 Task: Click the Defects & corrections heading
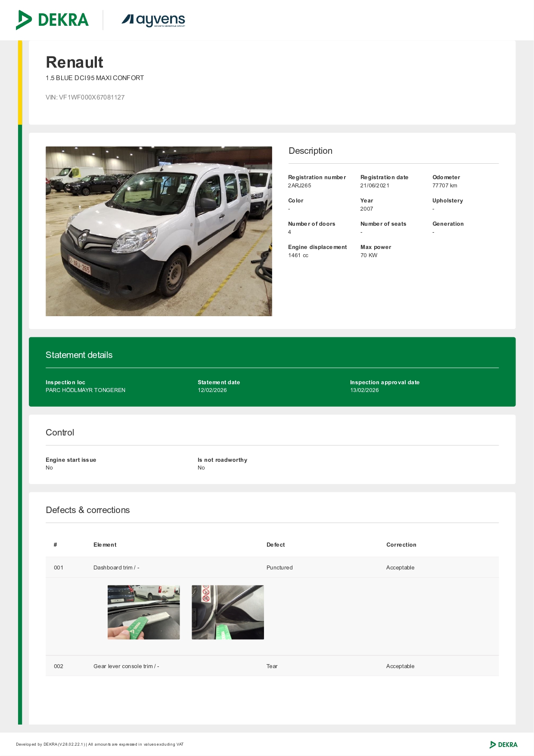[x=87, y=510]
